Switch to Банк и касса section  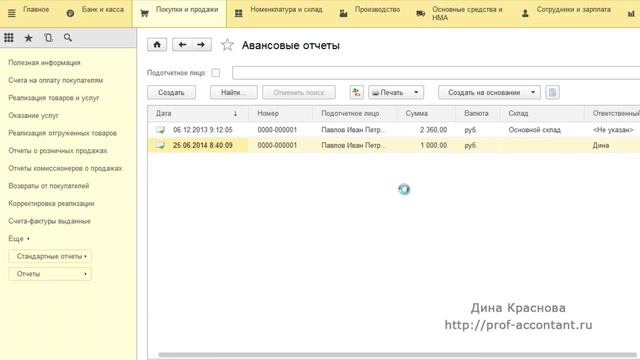coord(102,9)
